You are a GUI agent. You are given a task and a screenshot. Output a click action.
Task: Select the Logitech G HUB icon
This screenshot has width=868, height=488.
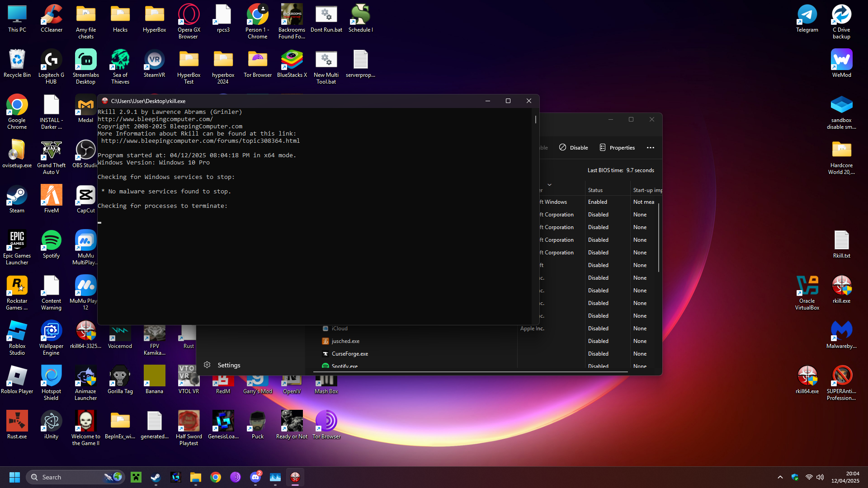[x=51, y=66]
